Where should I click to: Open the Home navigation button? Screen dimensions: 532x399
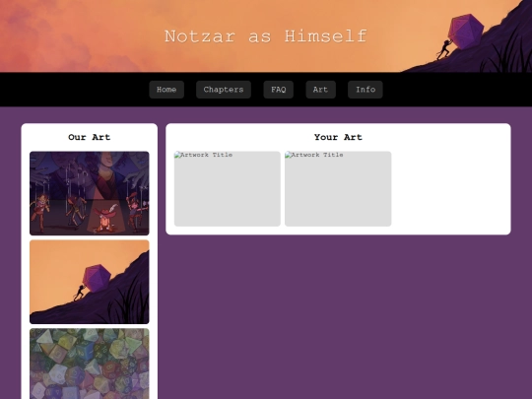pyautogui.click(x=166, y=90)
